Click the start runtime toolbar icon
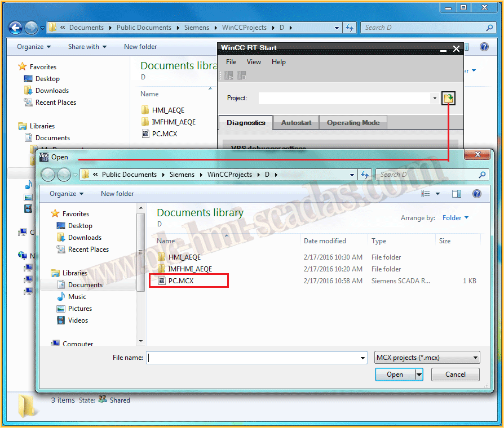504x428 pixels. click(x=229, y=75)
